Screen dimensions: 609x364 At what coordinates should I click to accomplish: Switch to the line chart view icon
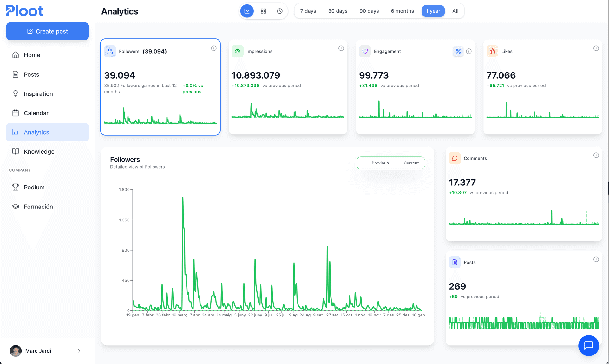click(247, 11)
